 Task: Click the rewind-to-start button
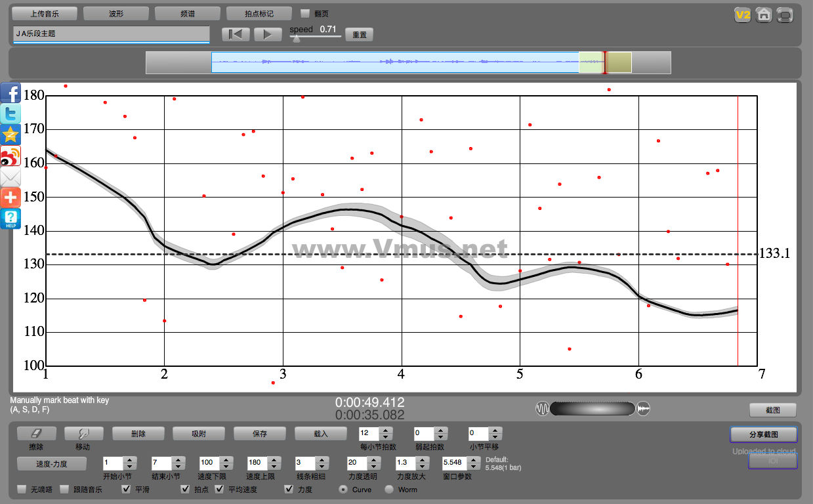pos(236,35)
